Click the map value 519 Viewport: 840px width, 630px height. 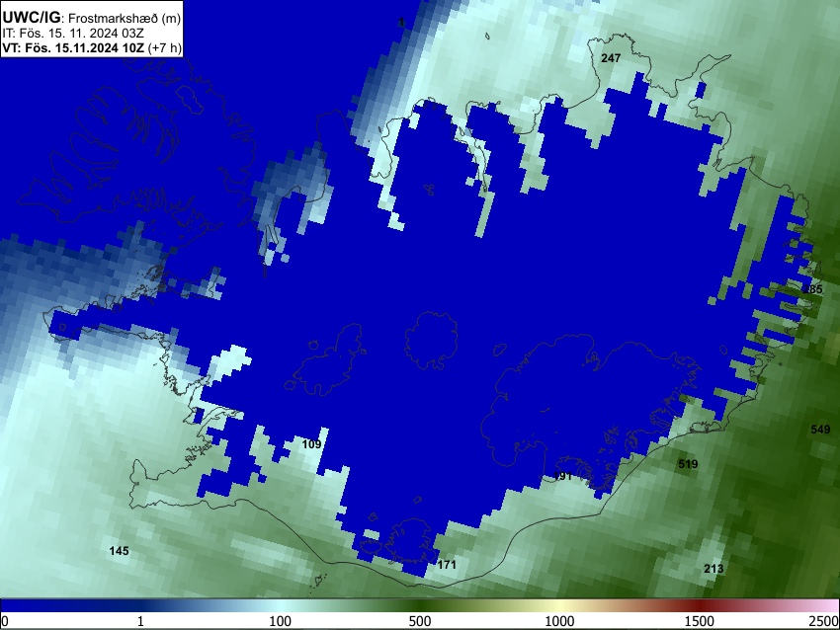[688, 464]
